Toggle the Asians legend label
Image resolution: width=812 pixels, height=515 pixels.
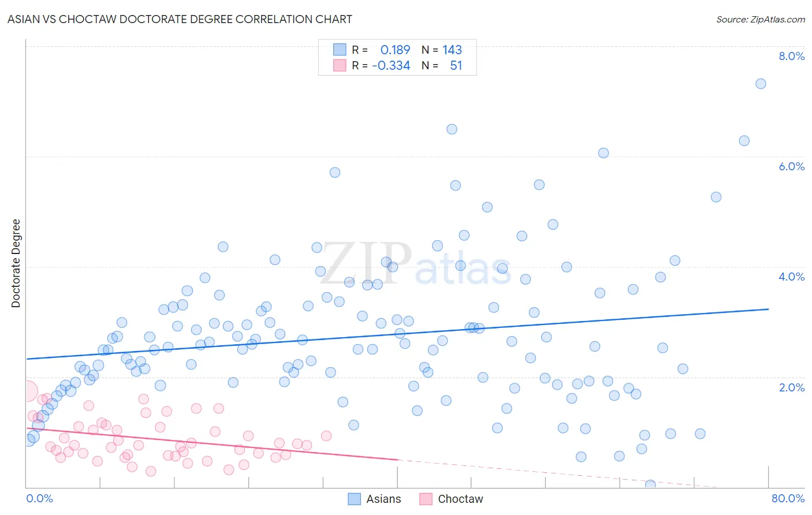383,499
